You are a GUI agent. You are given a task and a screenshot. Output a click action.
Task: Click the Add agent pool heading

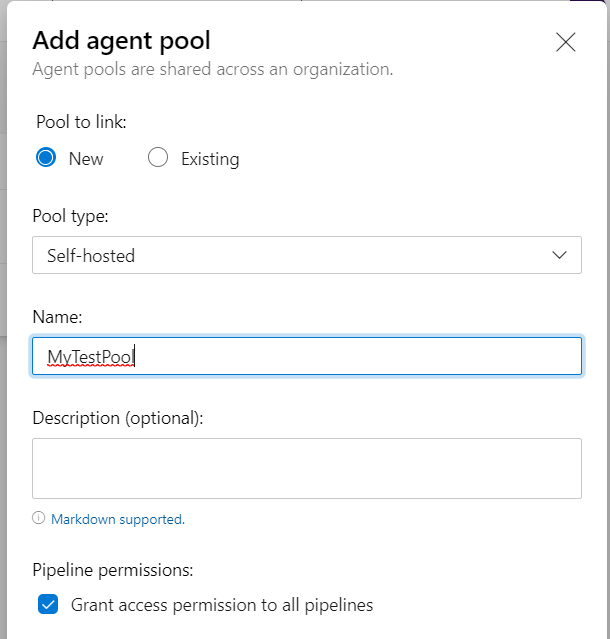click(121, 41)
